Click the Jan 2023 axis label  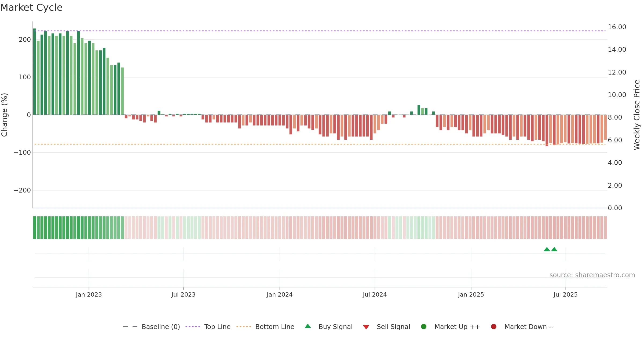pos(89,295)
